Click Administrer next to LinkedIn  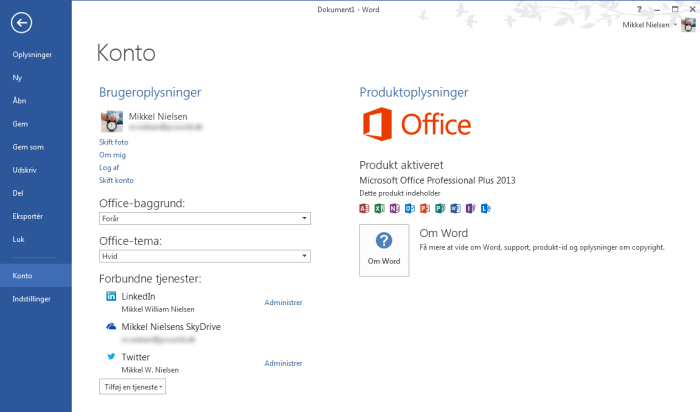coord(283,302)
